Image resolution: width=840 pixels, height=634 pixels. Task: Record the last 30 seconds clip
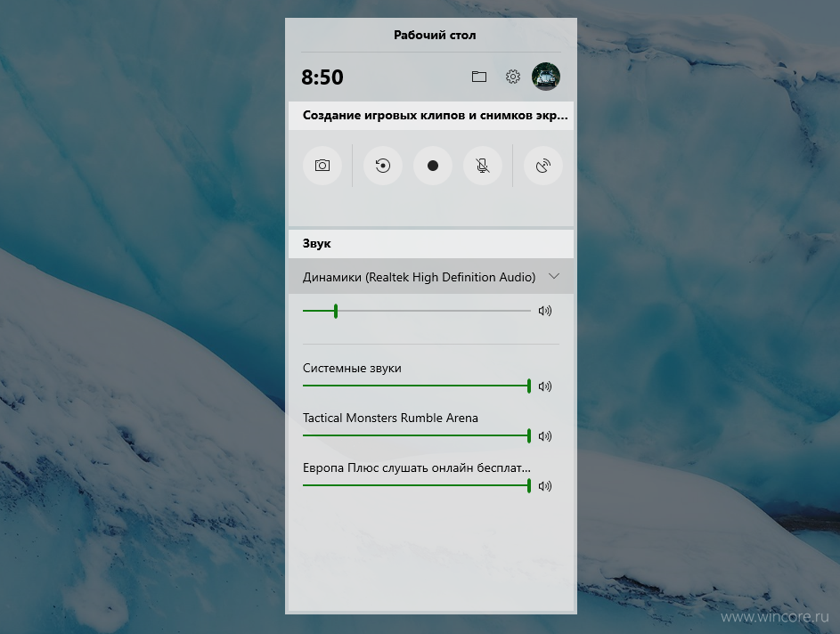382,166
